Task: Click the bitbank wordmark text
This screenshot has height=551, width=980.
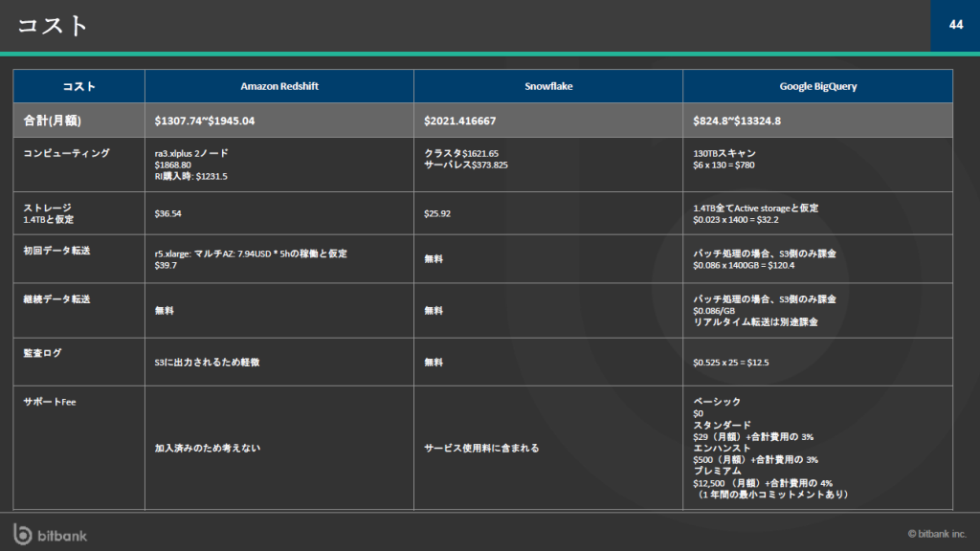Action: pyautogui.click(x=62, y=536)
